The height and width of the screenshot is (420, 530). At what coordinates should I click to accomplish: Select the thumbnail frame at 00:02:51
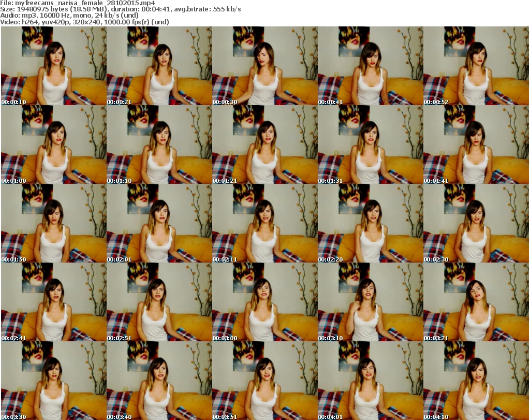pos(159,302)
